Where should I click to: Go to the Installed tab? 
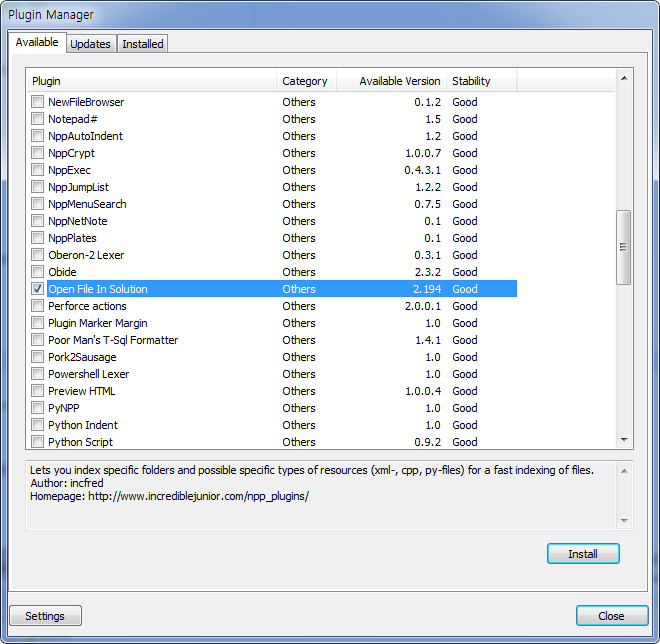tap(143, 44)
